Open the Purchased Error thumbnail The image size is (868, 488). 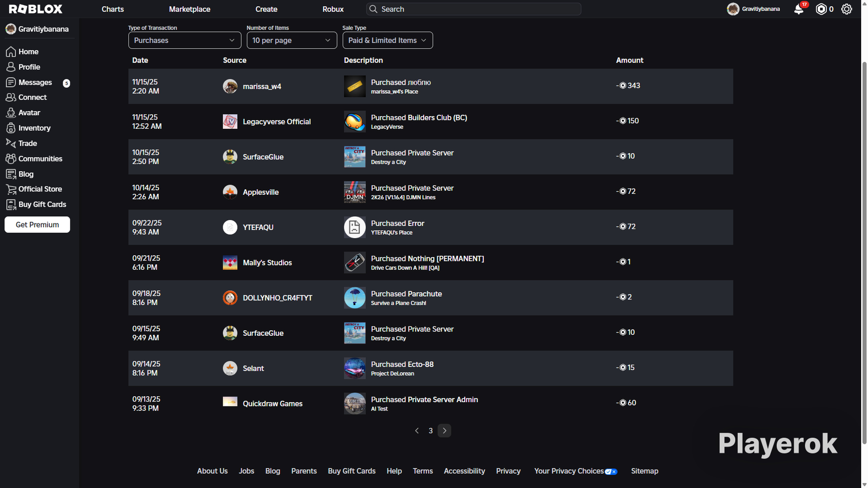tap(355, 227)
